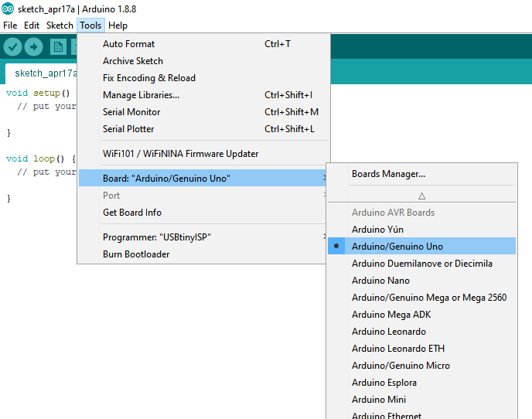Select the Arduino/Genuino Micro board
The image size is (532, 419).
point(421,365)
